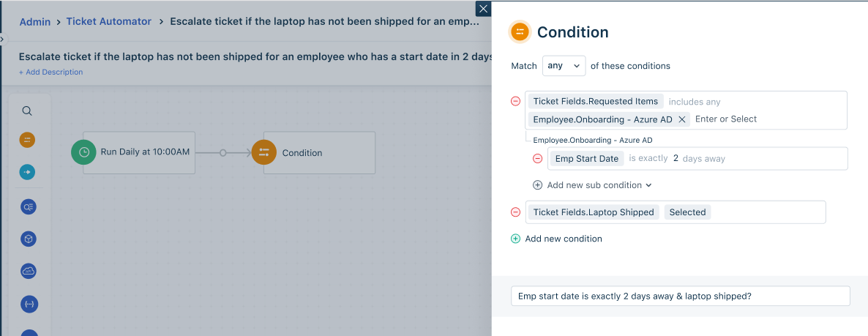Remove Employee.Onboarding - Azure AD tag

(x=682, y=119)
